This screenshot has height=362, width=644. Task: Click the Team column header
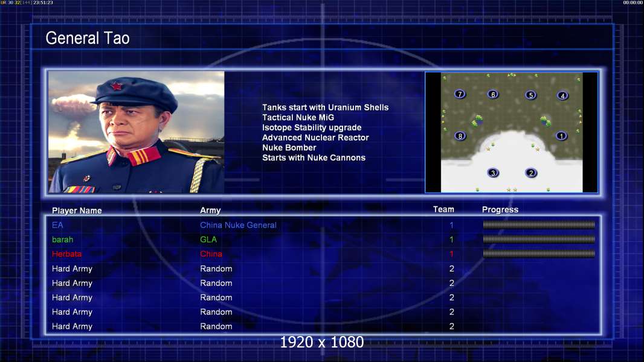pyautogui.click(x=443, y=209)
